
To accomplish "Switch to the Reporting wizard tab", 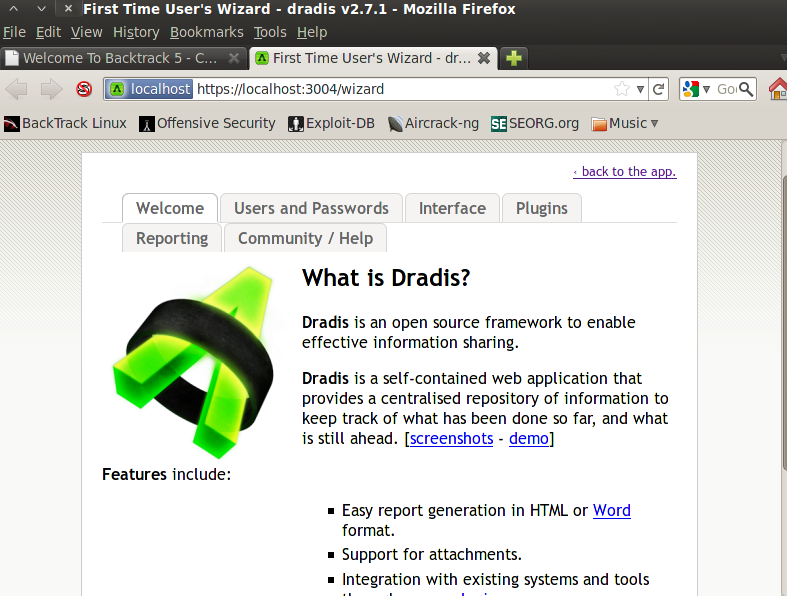I will tap(172, 238).
